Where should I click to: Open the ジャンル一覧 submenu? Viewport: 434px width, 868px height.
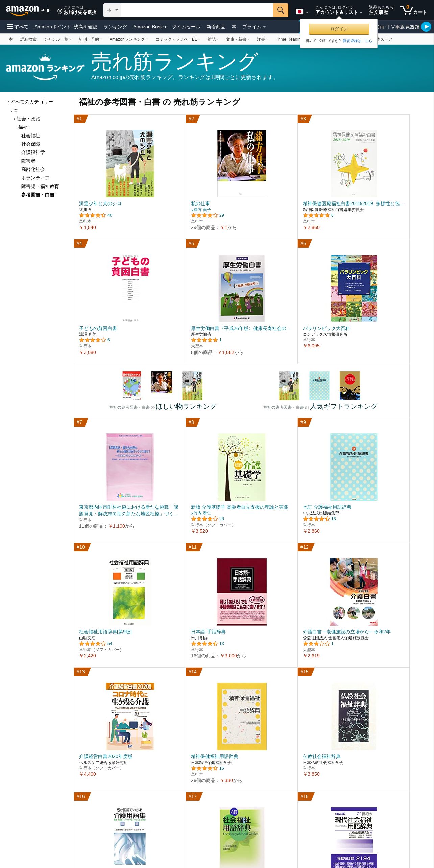(x=57, y=39)
